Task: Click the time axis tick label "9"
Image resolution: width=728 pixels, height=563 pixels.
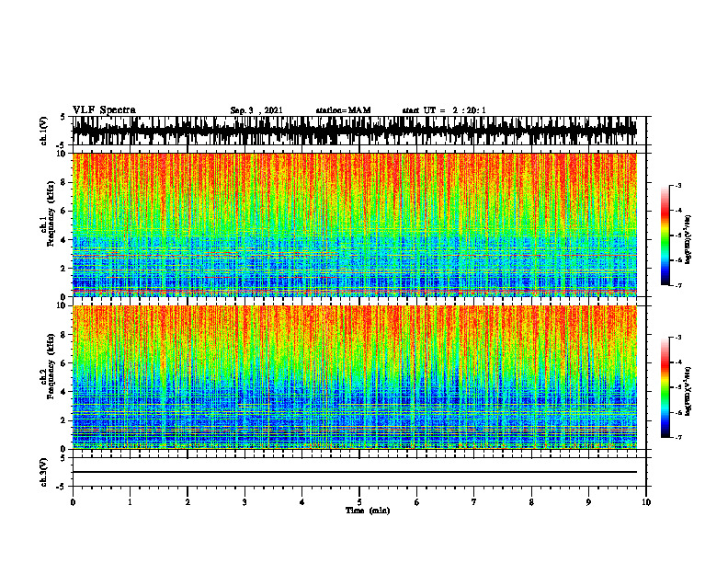Action: [x=588, y=502]
